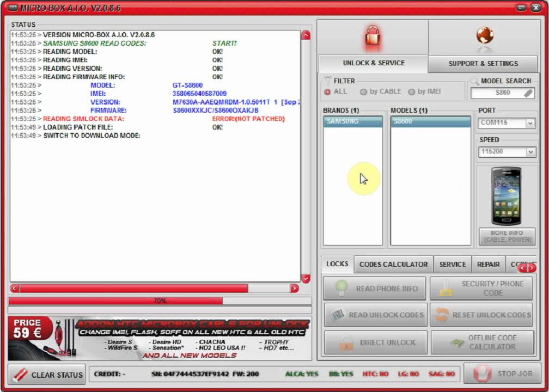549x392 pixels.
Task: Click the IMEI value 358065040587009
Action: 199,94
